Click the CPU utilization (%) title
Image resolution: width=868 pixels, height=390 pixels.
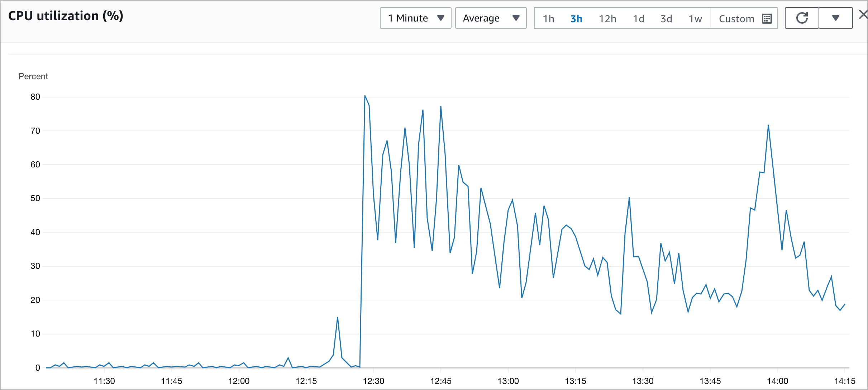tap(66, 16)
